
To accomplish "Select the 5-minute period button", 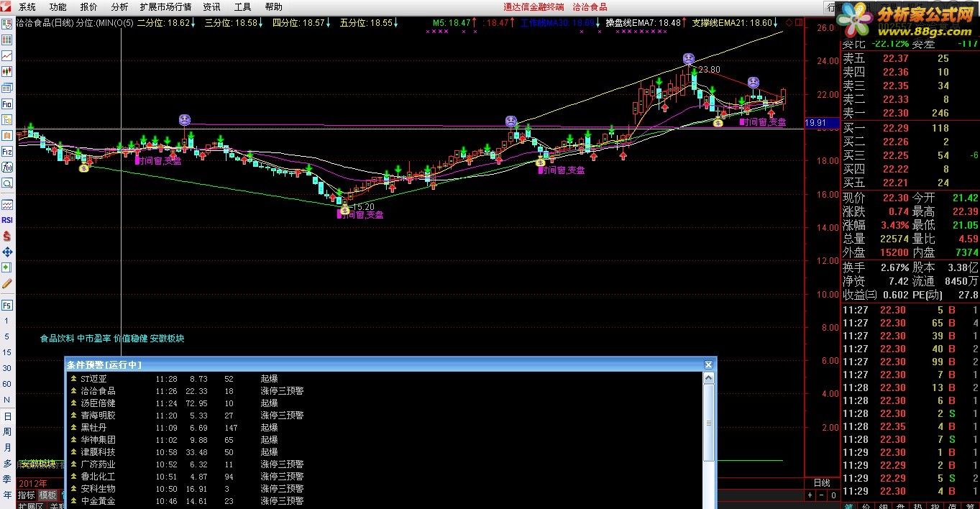I will pyautogui.click(x=7, y=336).
